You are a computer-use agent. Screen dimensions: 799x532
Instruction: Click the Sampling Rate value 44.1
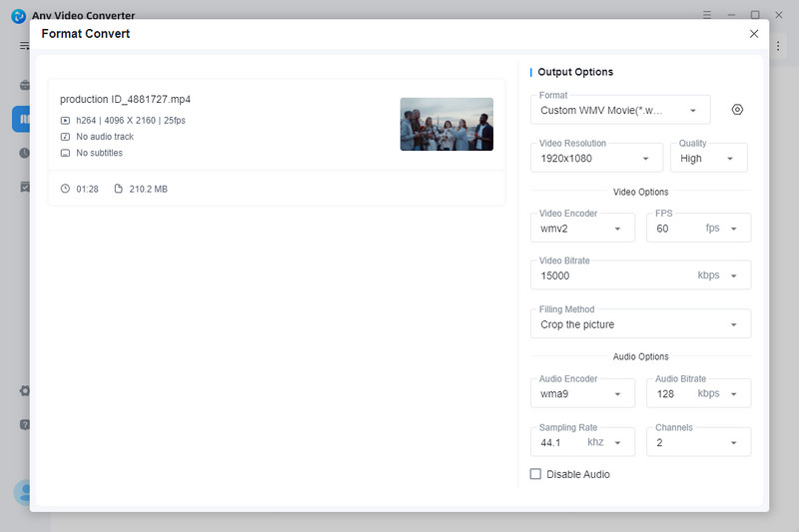click(550, 443)
